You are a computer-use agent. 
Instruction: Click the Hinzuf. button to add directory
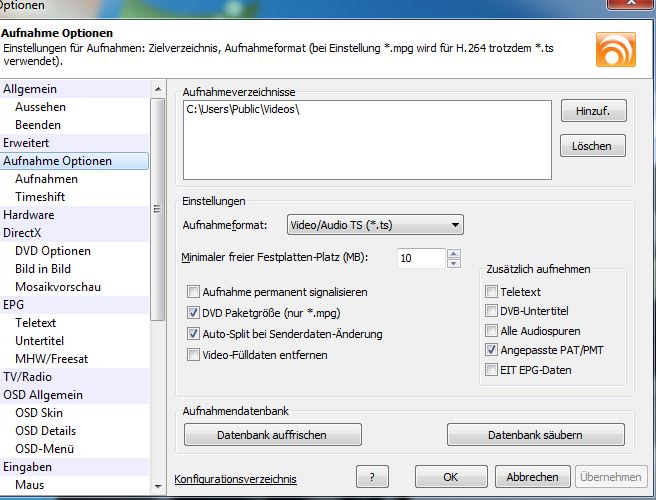click(592, 110)
